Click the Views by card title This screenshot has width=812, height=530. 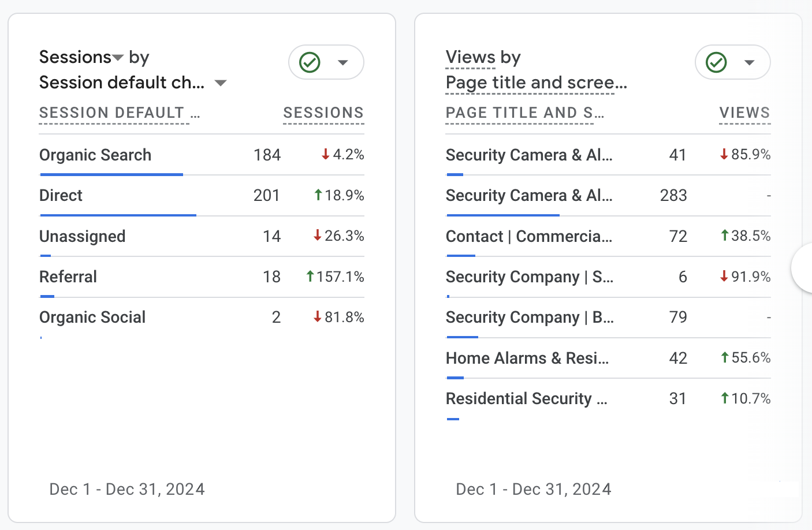[483, 58]
